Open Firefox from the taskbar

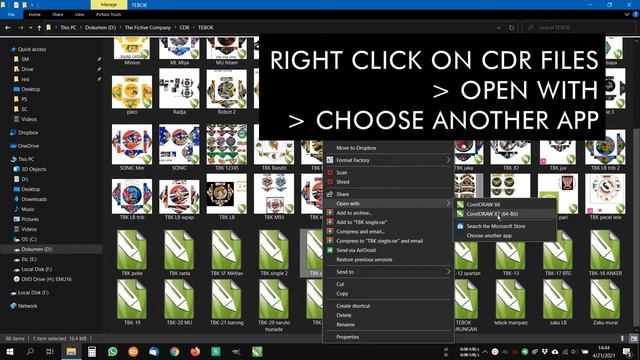[195, 351]
